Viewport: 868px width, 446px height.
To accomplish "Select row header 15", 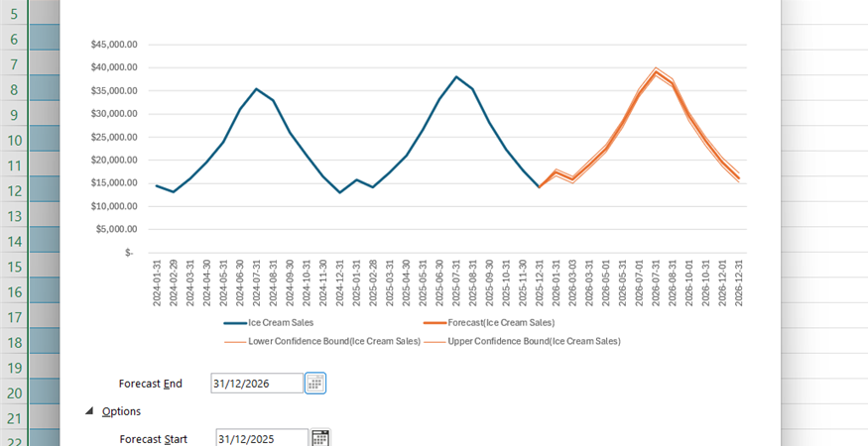I will [x=14, y=267].
